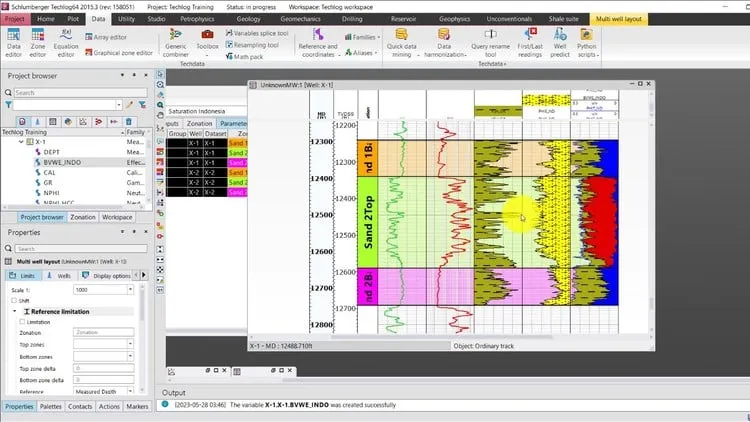Collapse the X-1 well tree node
The height and width of the screenshot is (422, 750).
coord(21,142)
